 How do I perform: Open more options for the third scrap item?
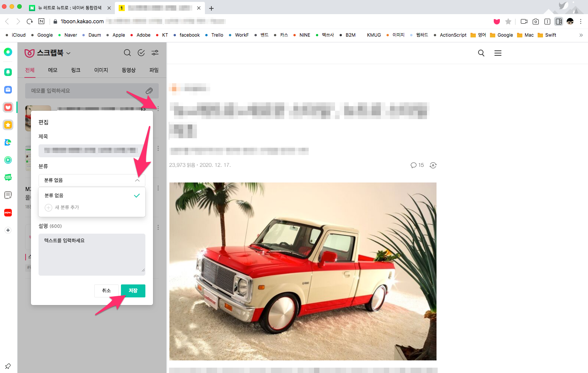[158, 188]
